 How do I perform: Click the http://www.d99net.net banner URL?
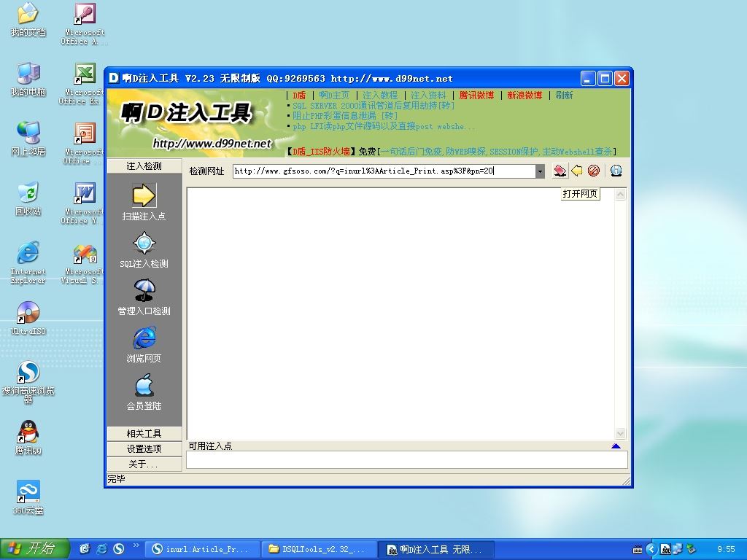point(212,144)
